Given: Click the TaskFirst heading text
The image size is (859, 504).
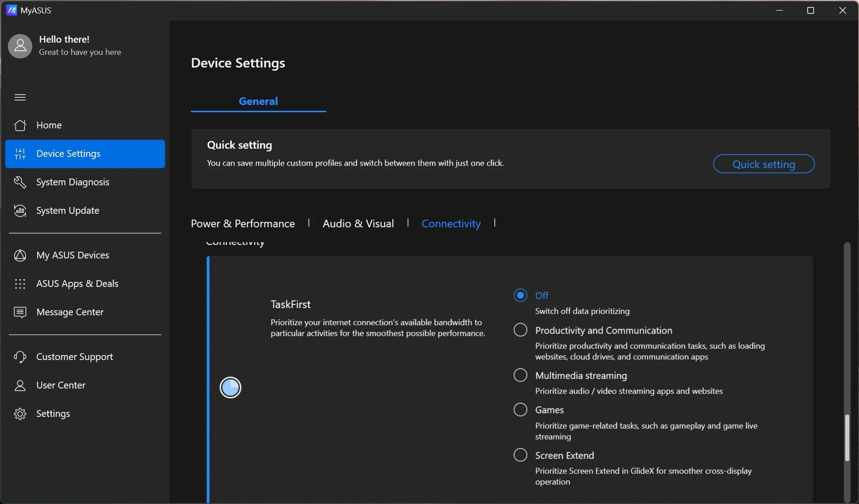Looking at the screenshot, I should pos(290,305).
